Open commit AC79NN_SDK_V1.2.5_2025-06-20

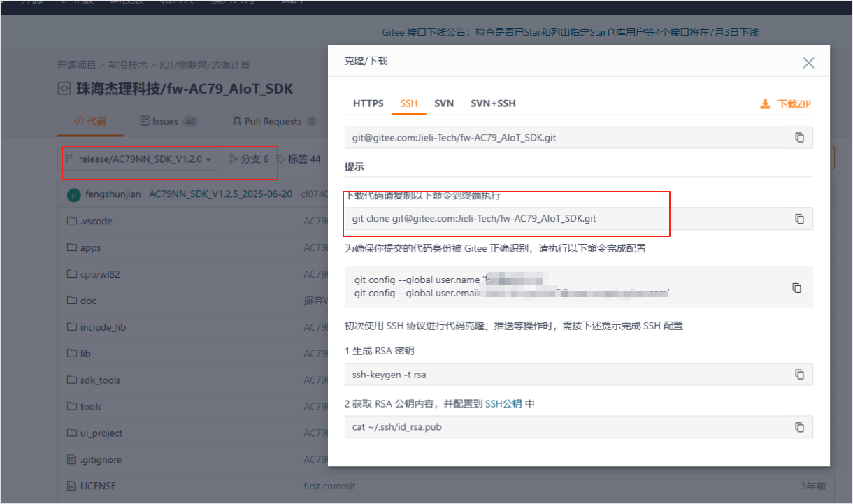[x=221, y=194]
